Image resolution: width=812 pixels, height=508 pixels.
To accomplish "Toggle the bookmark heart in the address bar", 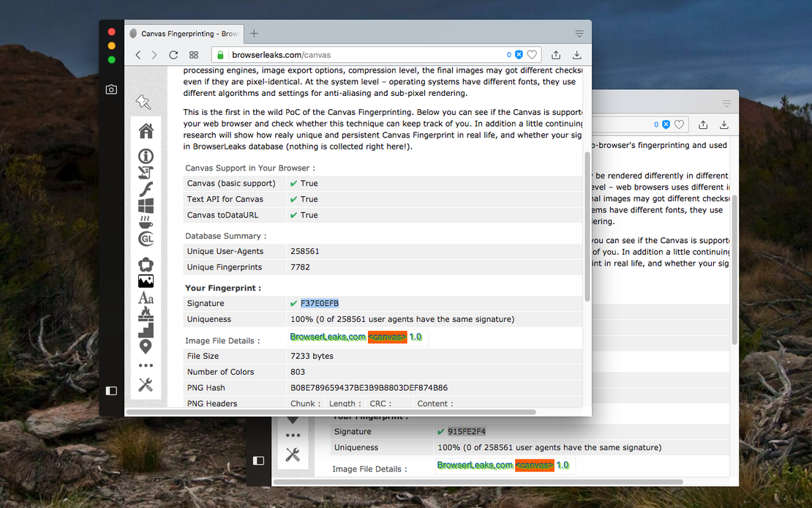I will click(x=532, y=54).
